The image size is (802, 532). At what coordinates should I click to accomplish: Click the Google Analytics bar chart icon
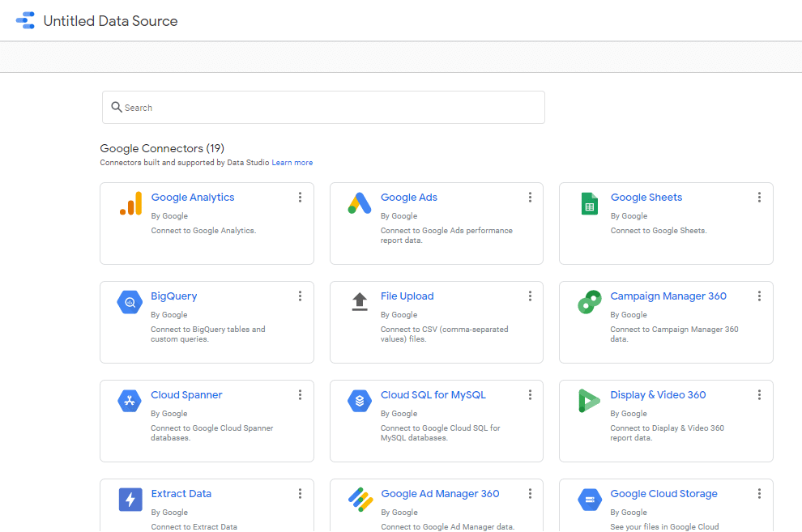[130, 203]
